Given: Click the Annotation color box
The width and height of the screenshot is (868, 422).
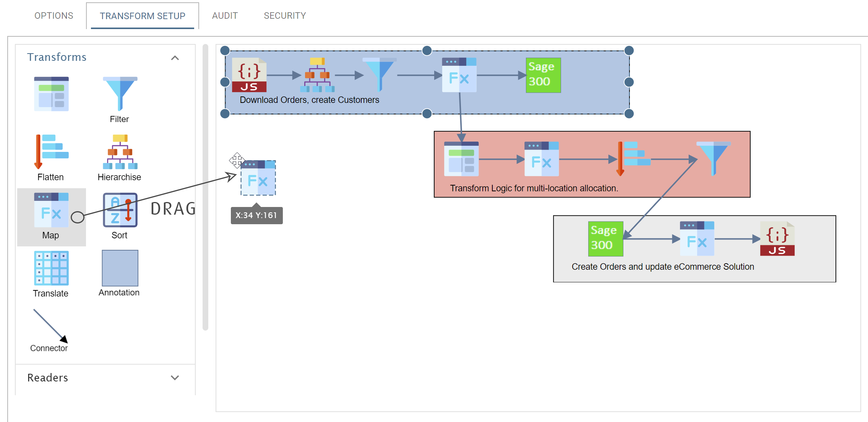Looking at the screenshot, I should (120, 268).
